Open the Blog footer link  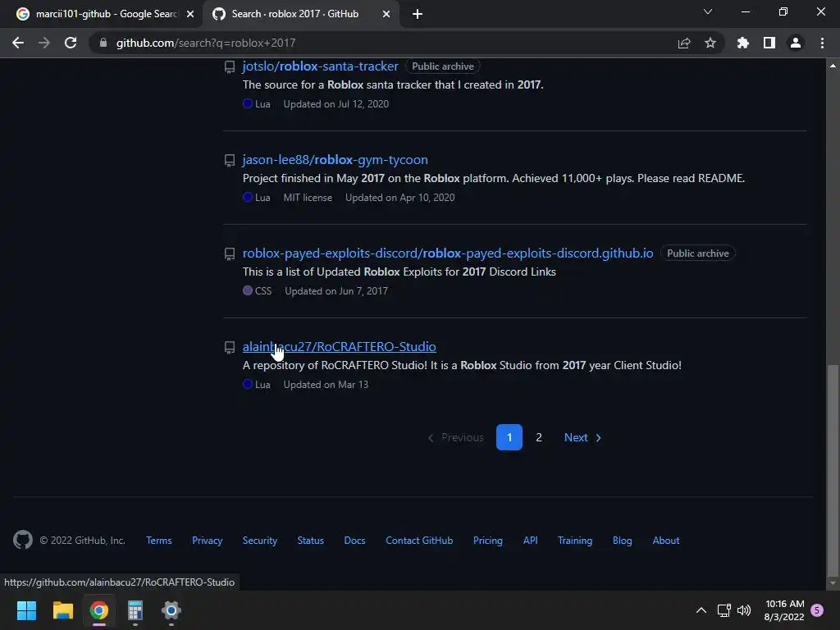click(x=622, y=541)
